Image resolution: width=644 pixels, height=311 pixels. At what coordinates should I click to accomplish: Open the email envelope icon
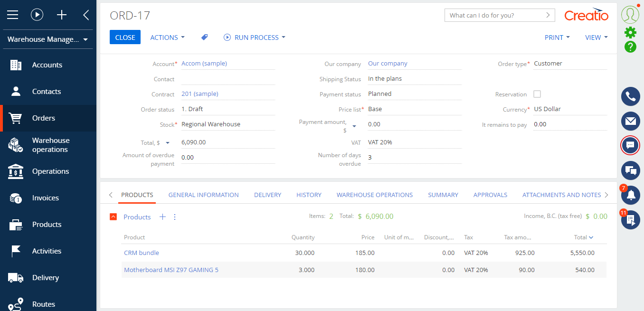coord(630,121)
